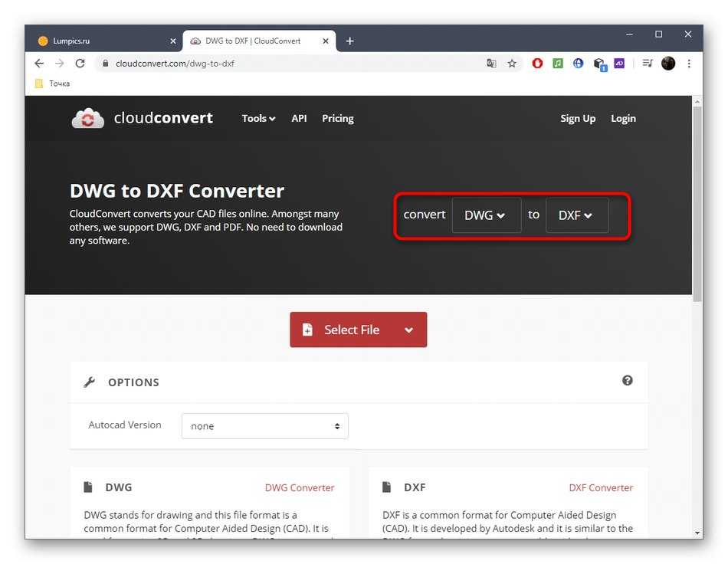
Task: Switch to the Lumpics.ru tab
Action: pyautogui.click(x=100, y=41)
